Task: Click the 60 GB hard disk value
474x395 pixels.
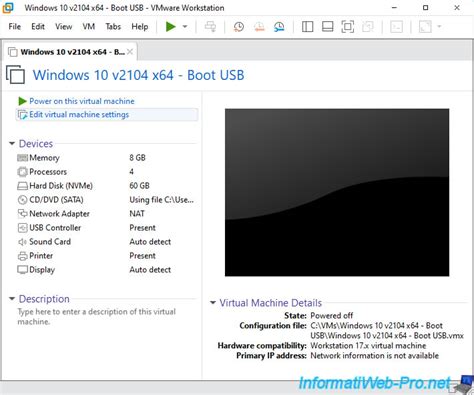Action: coord(139,186)
